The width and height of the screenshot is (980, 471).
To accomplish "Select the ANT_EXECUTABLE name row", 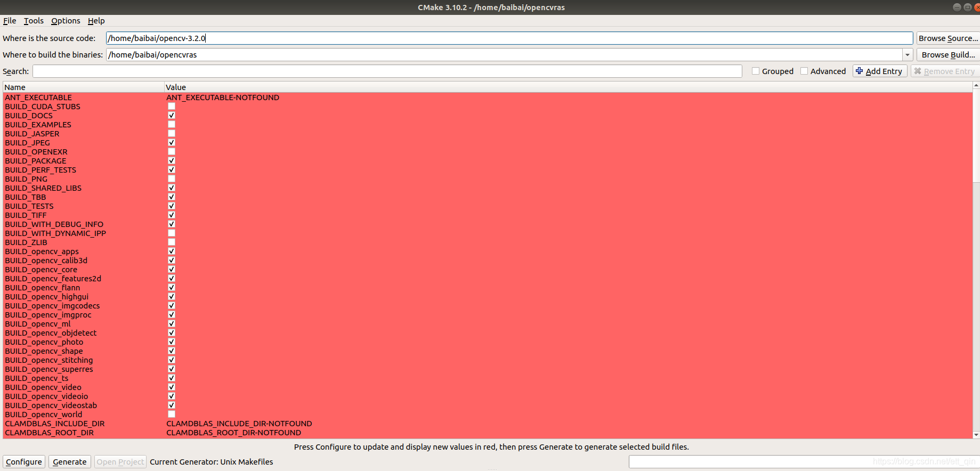I will (x=38, y=98).
